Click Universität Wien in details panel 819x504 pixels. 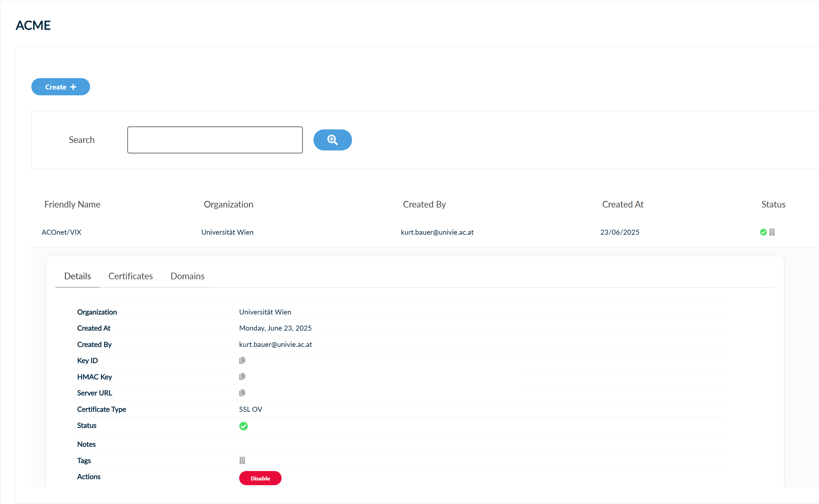265,312
